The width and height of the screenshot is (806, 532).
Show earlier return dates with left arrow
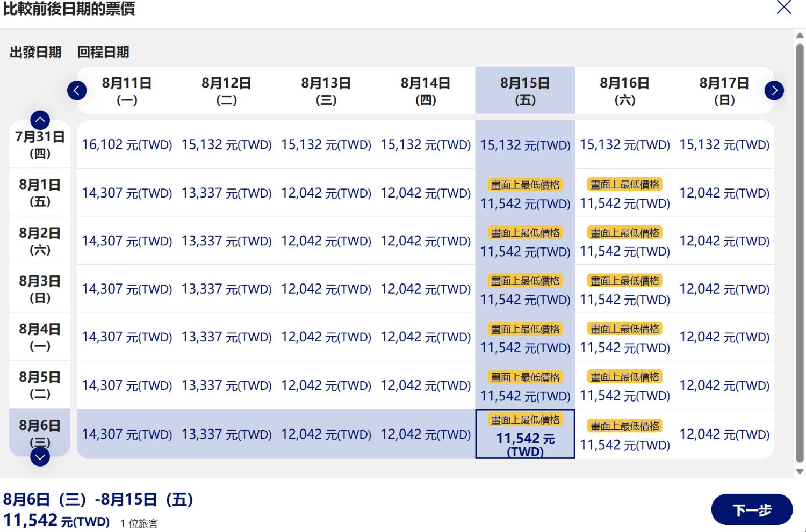pyautogui.click(x=77, y=90)
